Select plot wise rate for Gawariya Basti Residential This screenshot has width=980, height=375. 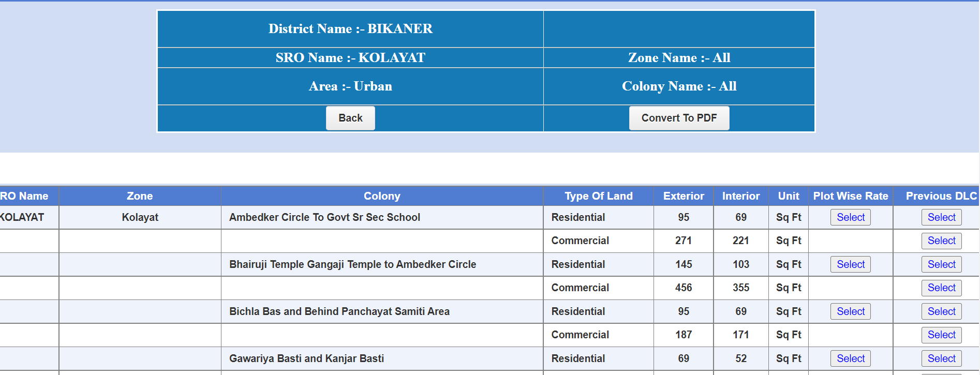851,358
